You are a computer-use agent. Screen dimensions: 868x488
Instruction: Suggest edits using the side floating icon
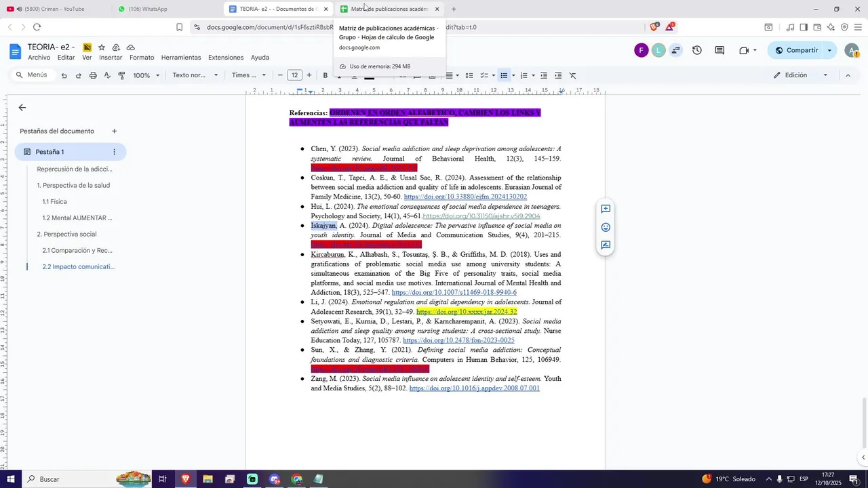pos(606,245)
